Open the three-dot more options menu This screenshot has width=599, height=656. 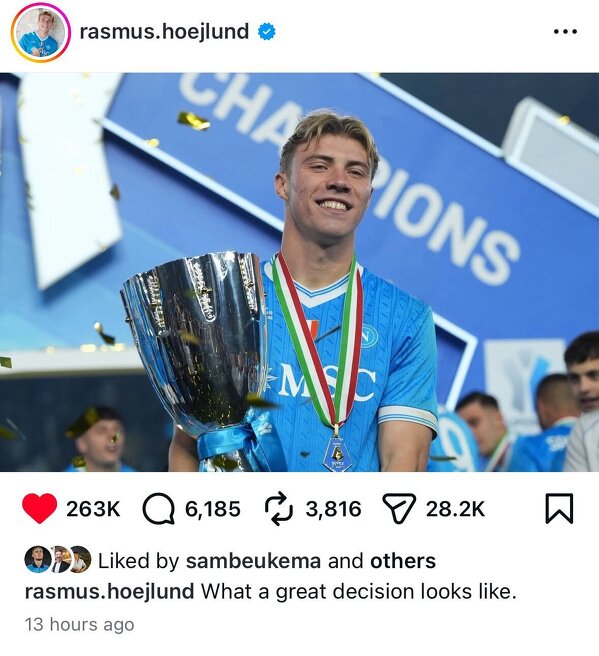pyautogui.click(x=565, y=31)
